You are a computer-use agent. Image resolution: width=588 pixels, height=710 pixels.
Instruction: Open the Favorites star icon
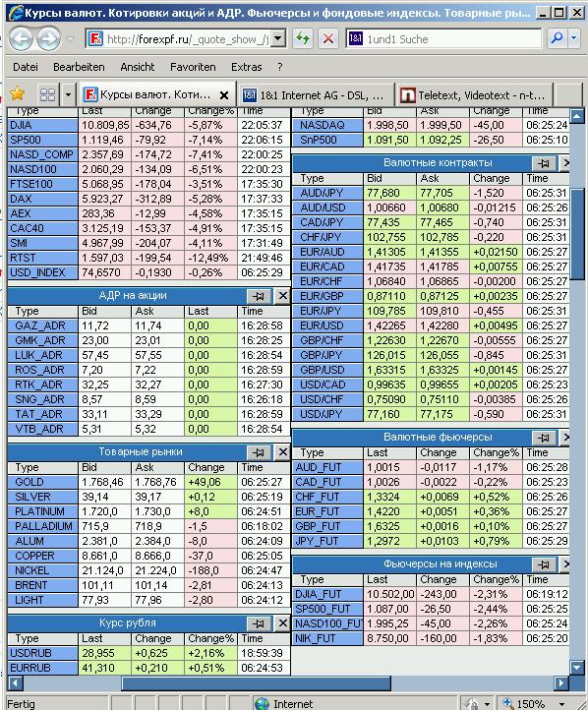[x=17, y=94]
